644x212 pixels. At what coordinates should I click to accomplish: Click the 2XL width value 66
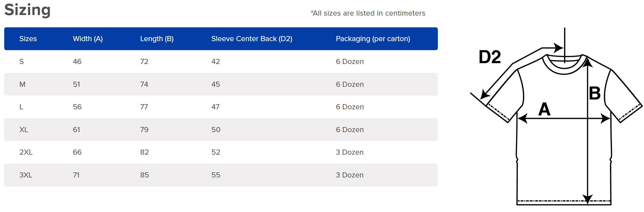77,152
